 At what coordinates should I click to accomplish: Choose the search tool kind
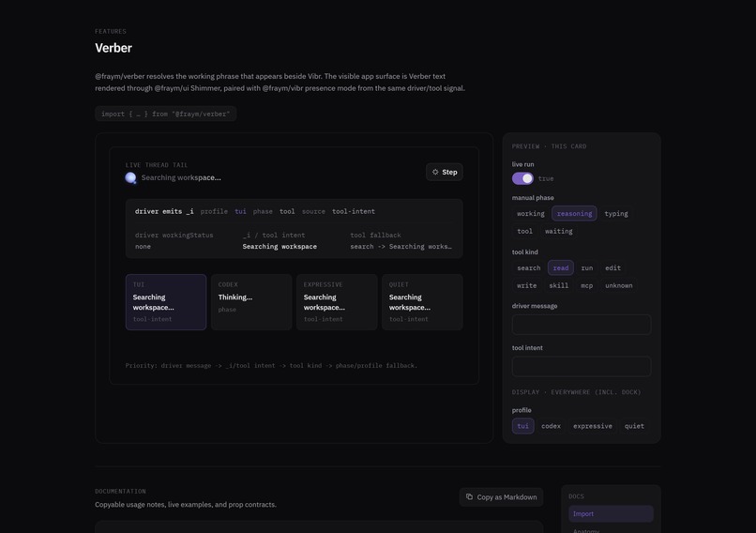point(528,268)
